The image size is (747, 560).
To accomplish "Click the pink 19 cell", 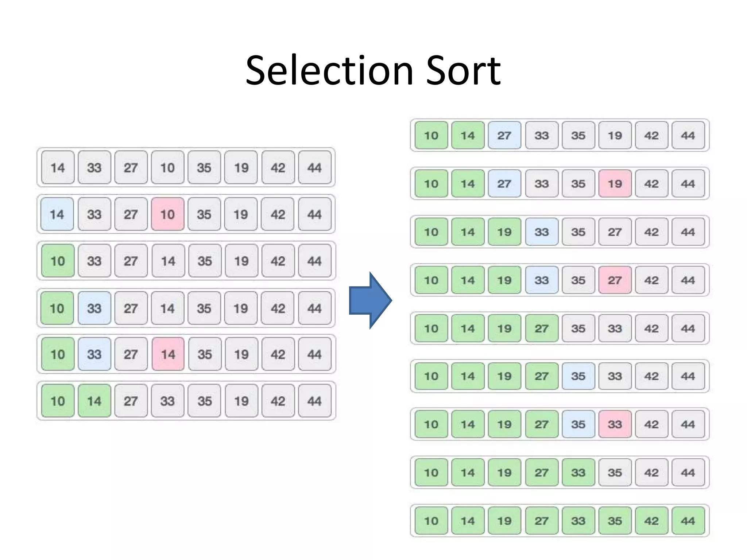I will (615, 184).
